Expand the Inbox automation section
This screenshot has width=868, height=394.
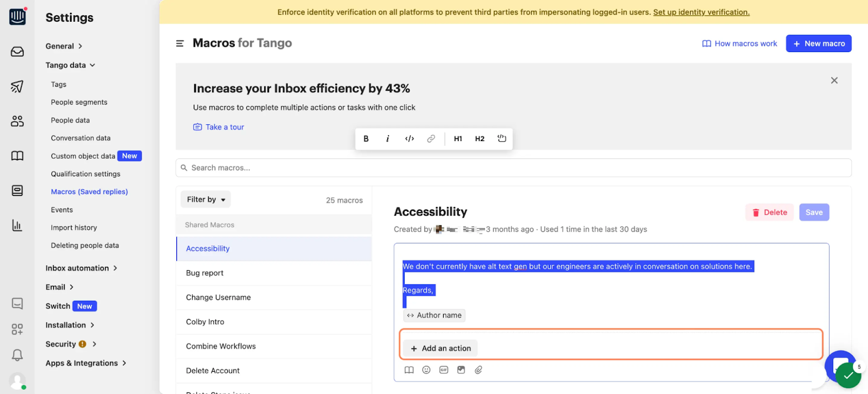[x=81, y=268]
